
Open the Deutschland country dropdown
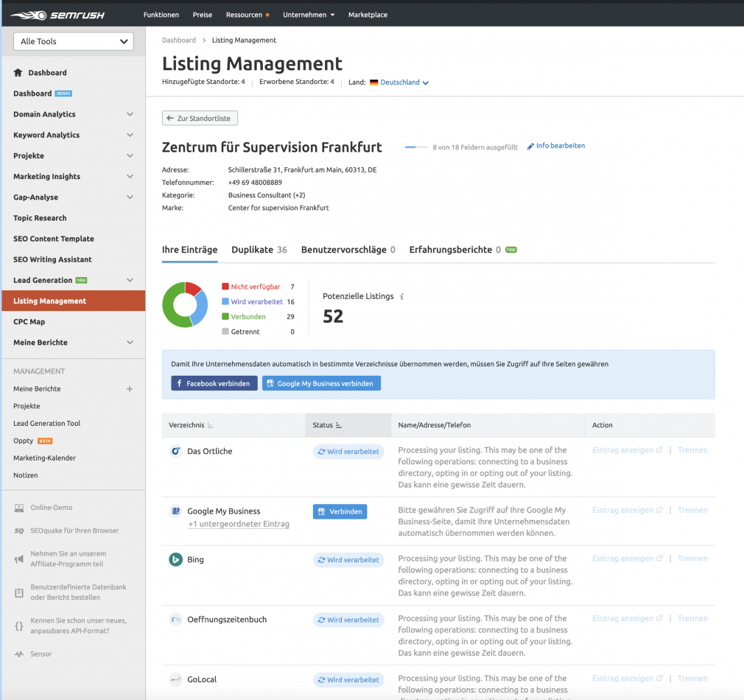pos(404,83)
